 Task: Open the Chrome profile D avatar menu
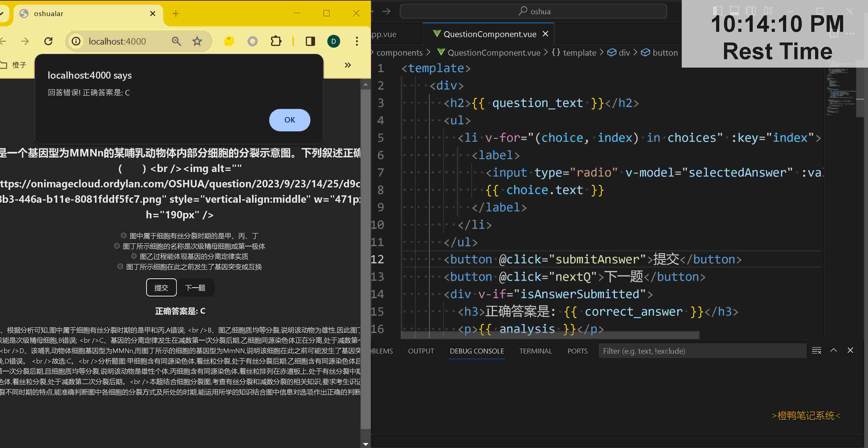(334, 41)
